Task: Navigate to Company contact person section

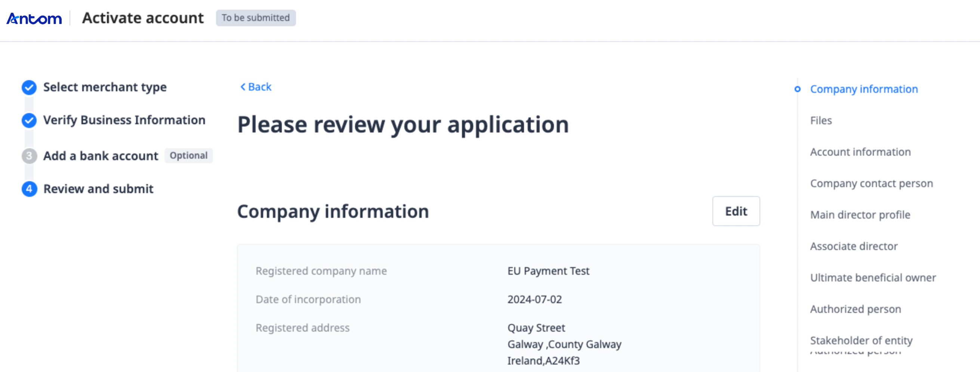Action: (871, 183)
